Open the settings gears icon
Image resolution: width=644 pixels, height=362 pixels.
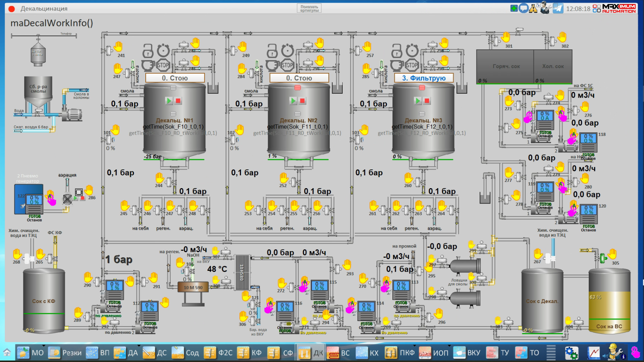(571, 353)
